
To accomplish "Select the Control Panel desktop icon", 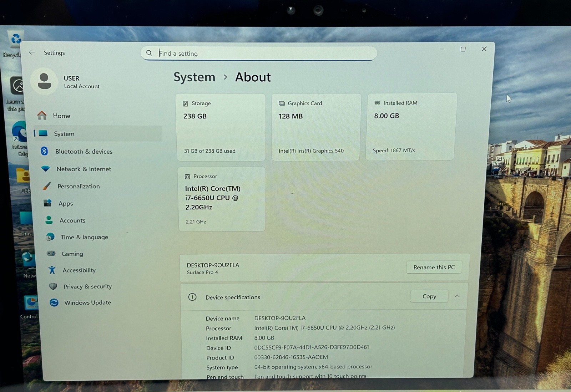I will 30,307.
